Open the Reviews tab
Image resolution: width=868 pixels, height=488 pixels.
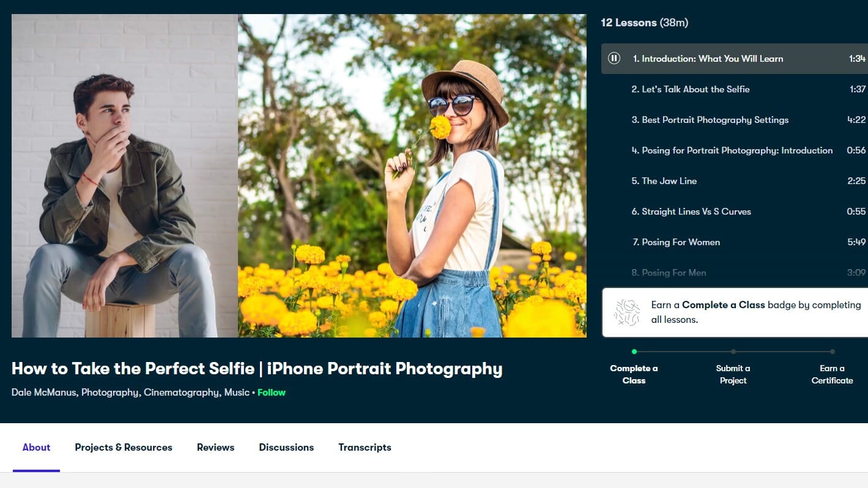coord(215,447)
